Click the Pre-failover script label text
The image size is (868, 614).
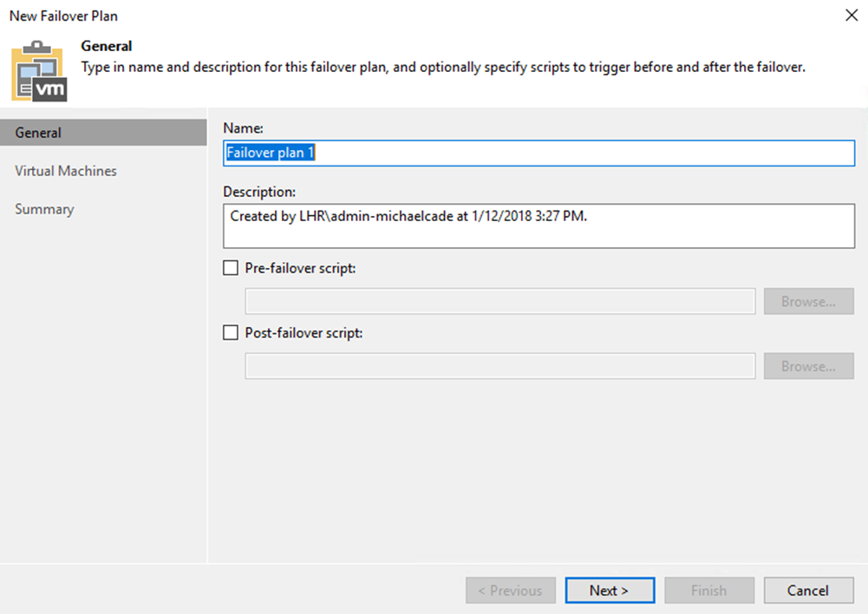300,268
